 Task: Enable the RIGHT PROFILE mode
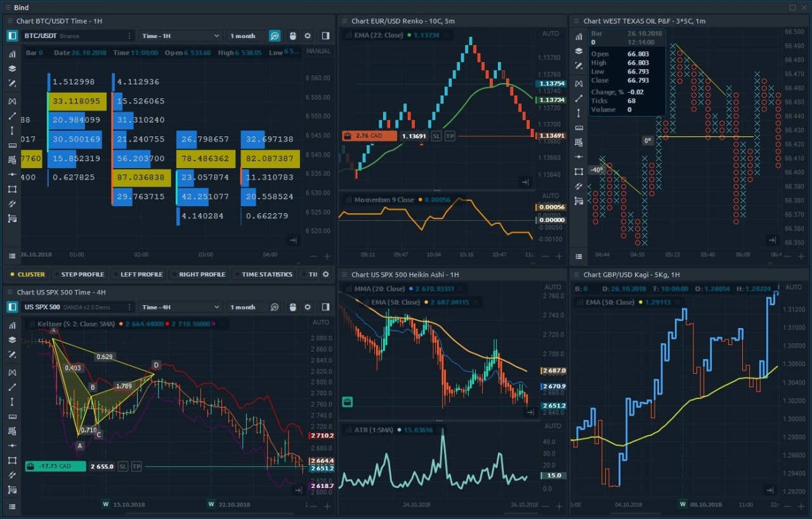(x=198, y=275)
